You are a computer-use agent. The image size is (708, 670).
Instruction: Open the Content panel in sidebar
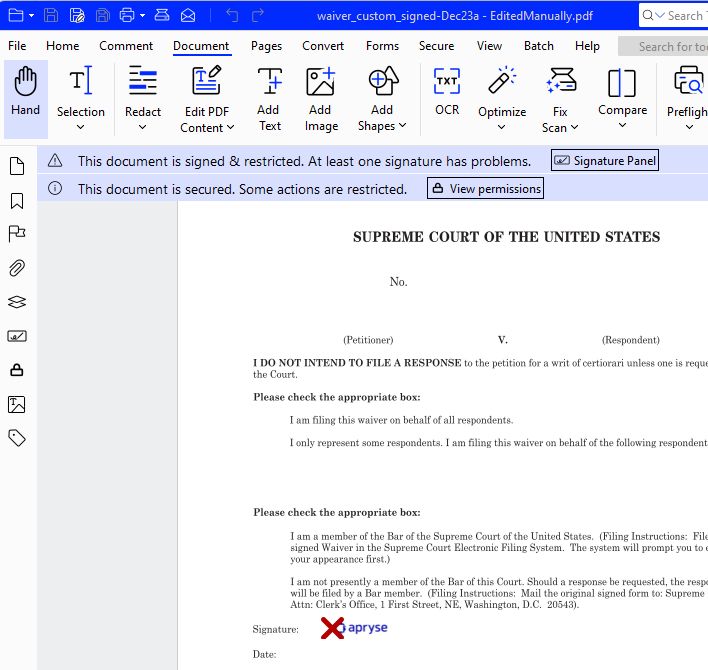click(17, 404)
